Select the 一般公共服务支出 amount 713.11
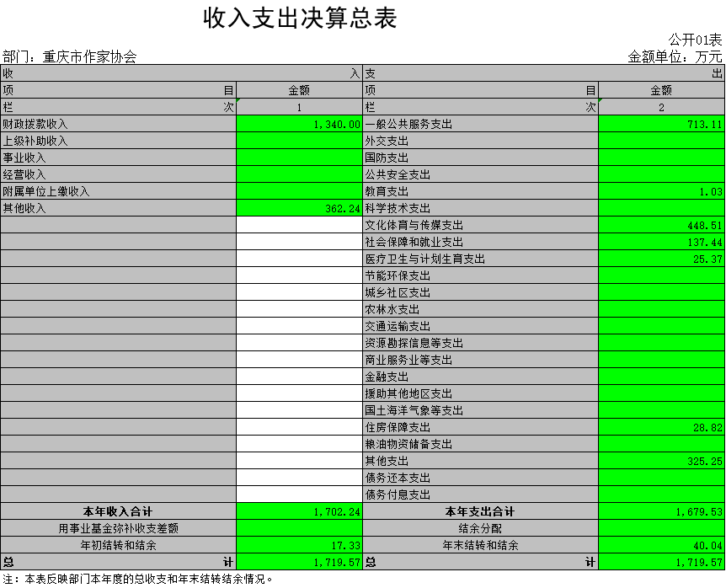Viewport: 726px width, 588px height. tap(661, 124)
